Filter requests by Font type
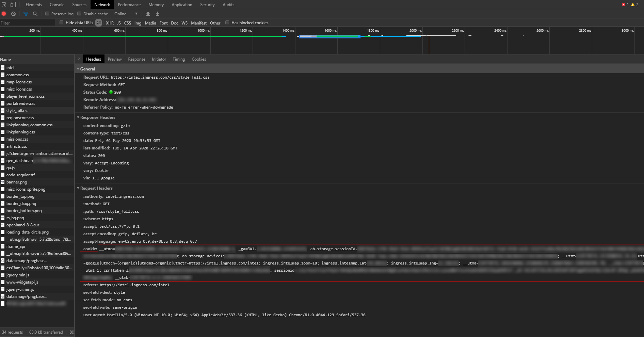Screen dimensions: 644x337 point(163,23)
